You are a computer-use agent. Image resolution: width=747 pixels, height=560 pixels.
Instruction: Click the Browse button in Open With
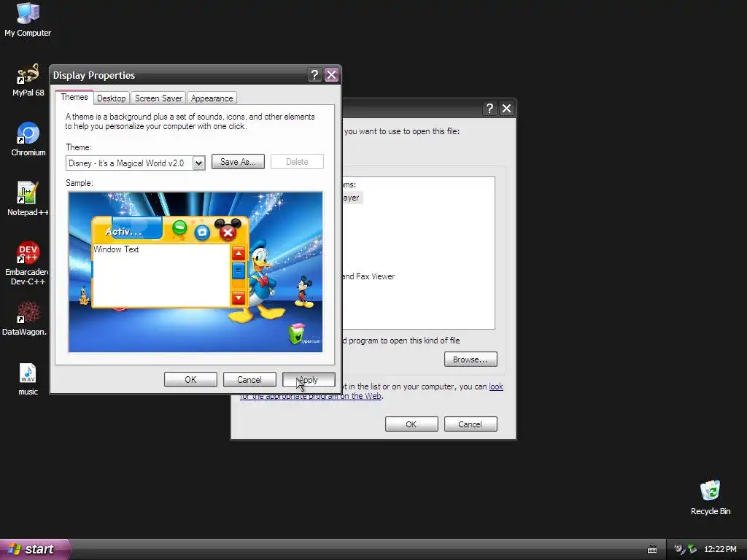[471, 359]
